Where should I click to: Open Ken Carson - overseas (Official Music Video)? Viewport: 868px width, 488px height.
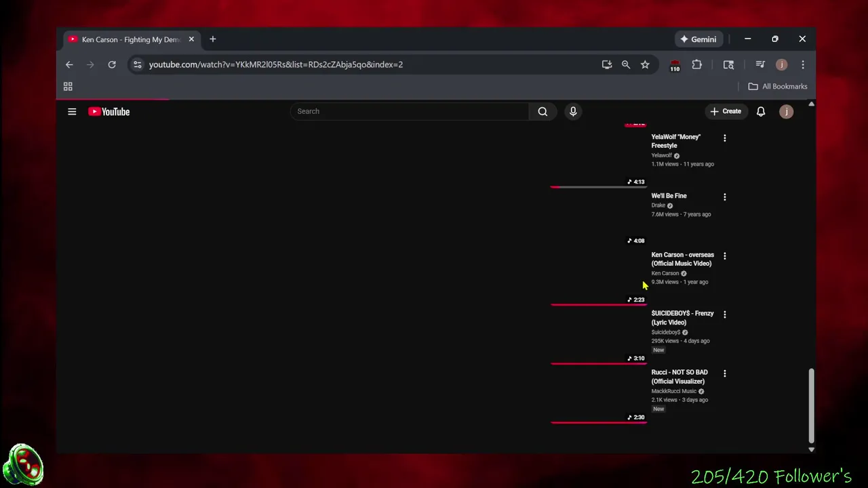[x=683, y=259]
